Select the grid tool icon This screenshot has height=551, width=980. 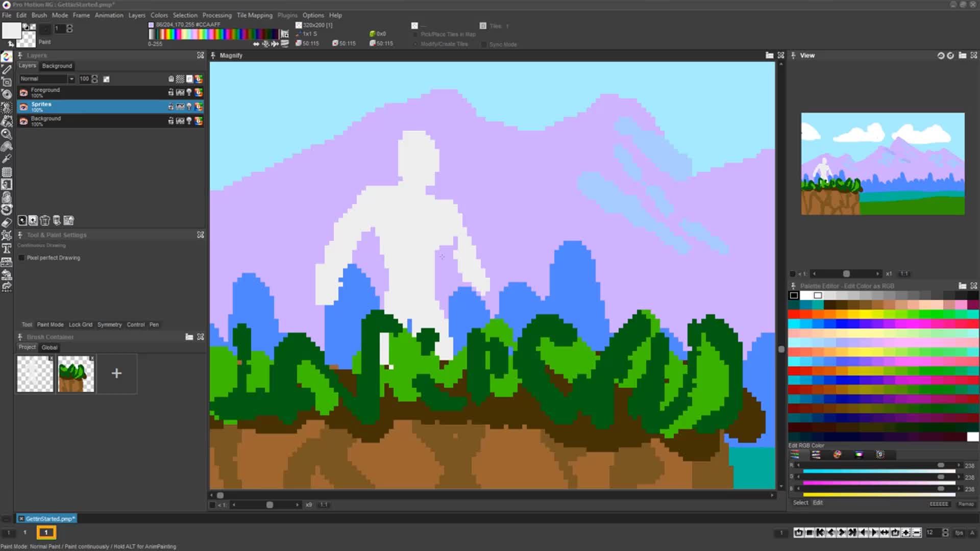(7, 172)
